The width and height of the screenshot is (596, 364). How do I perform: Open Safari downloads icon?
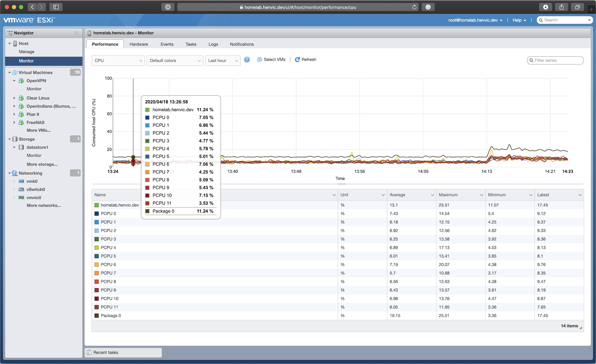click(546, 7)
